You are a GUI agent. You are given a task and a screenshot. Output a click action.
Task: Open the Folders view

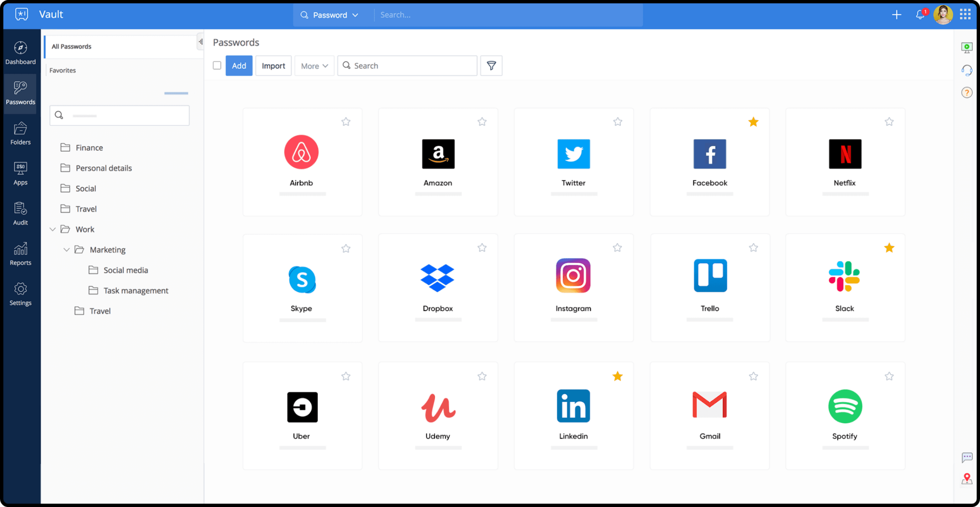(20, 133)
